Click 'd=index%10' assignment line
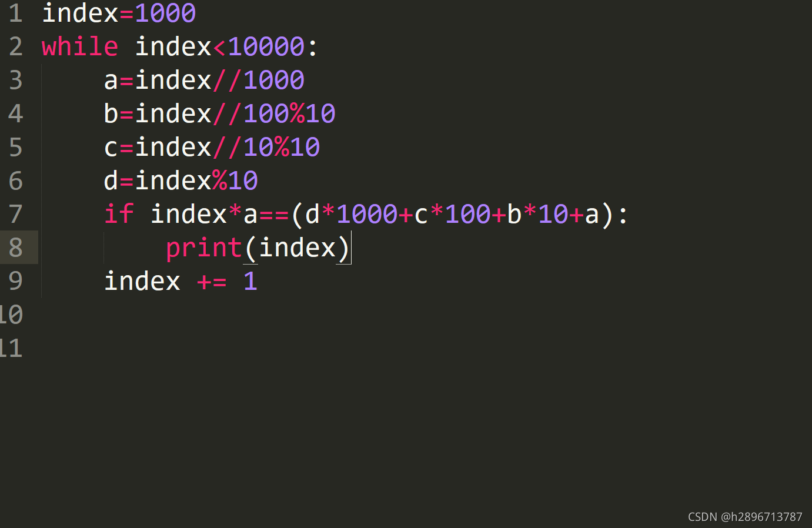Viewport: 812px width, 528px height. (181, 181)
